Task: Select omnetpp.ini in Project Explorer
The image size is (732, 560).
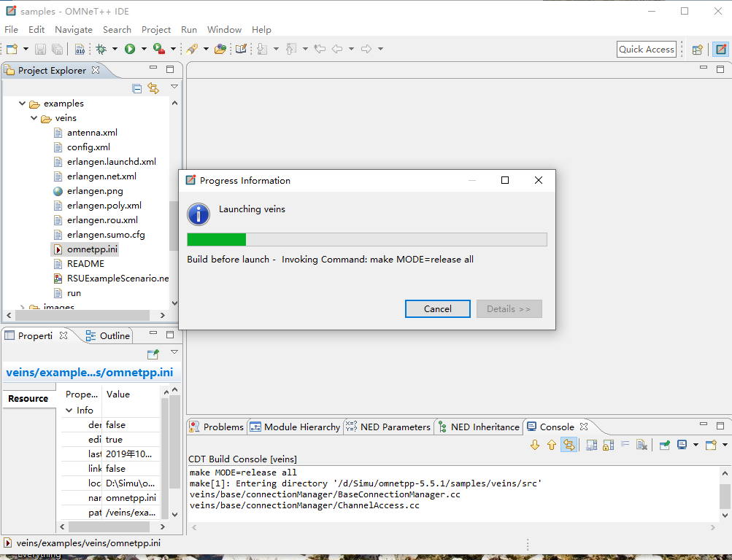Action: [92, 249]
